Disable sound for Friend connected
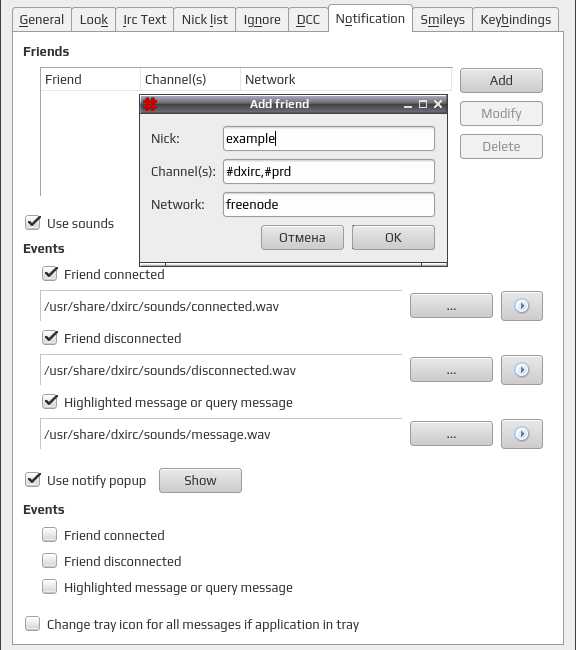576x650 pixels. pyautogui.click(x=50, y=274)
